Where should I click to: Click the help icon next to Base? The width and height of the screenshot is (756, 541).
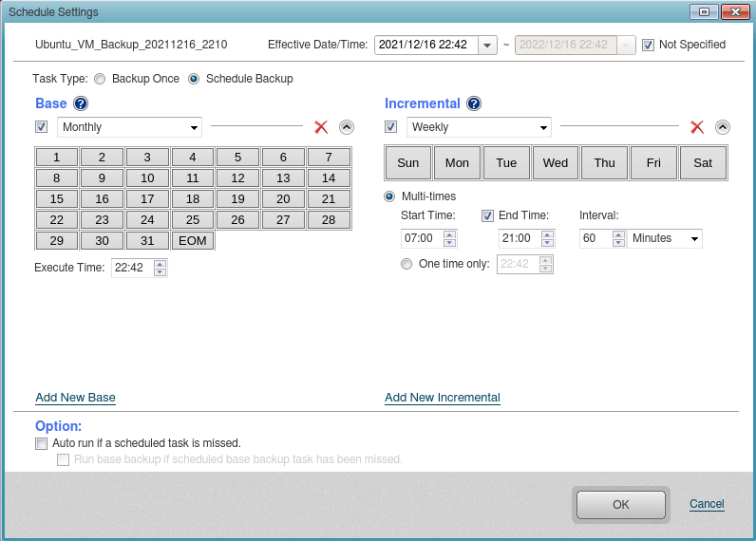[x=81, y=103]
